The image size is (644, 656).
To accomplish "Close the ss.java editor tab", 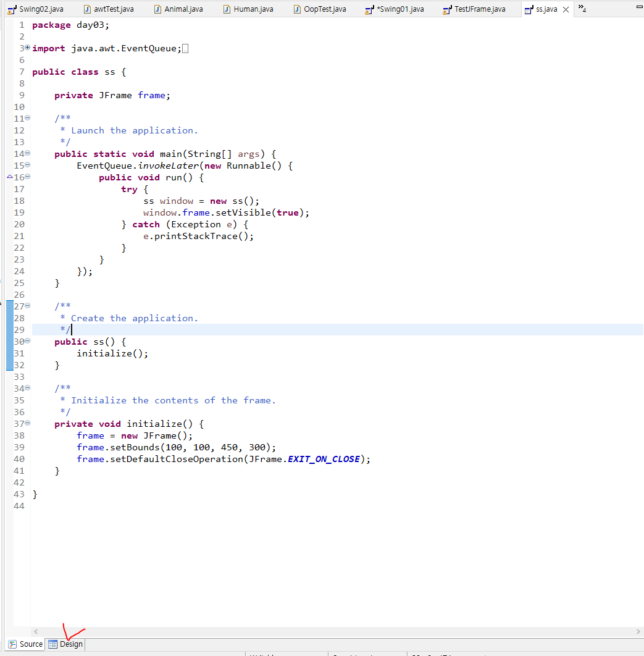I will [x=566, y=10].
